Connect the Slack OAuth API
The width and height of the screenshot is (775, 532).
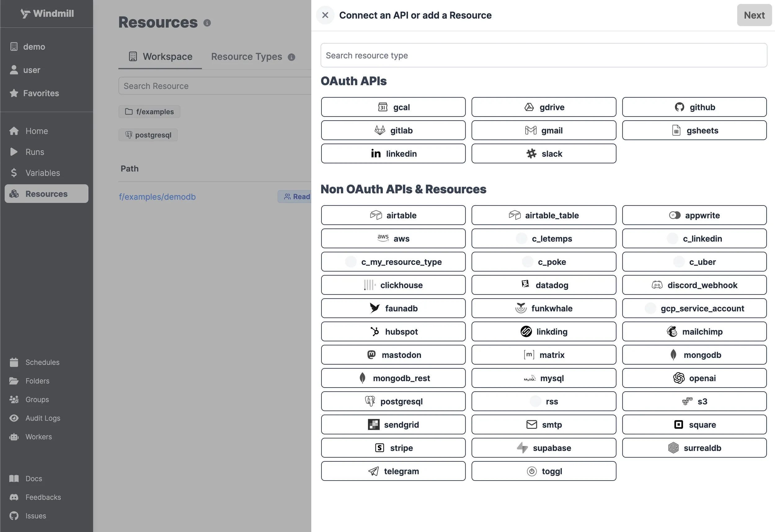(543, 154)
